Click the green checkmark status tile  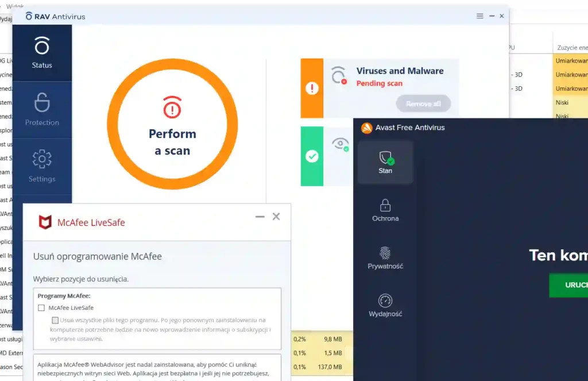tap(312, 156)
